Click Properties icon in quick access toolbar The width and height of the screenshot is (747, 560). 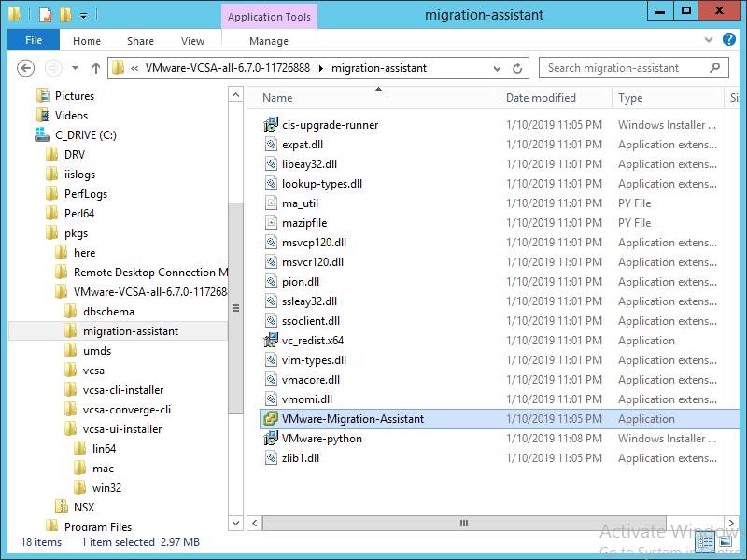click(x=46, y=15)
